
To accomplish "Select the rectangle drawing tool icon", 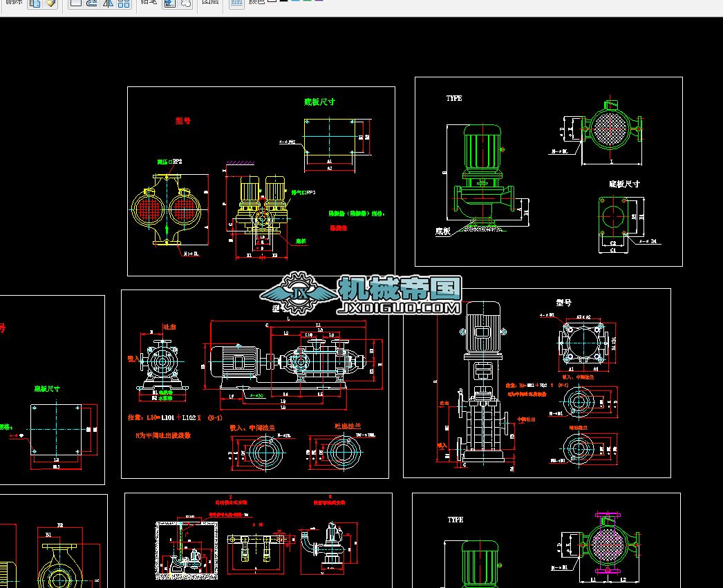I will click(75, 3).
